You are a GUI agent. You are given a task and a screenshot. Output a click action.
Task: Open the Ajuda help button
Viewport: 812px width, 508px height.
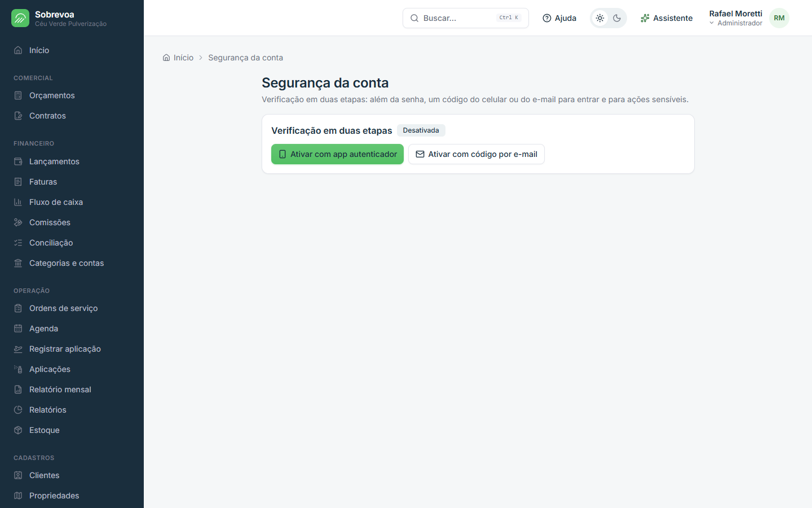559,18
